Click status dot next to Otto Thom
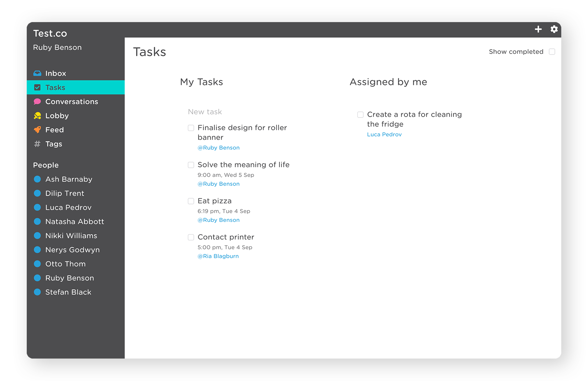 click(37, 264)
